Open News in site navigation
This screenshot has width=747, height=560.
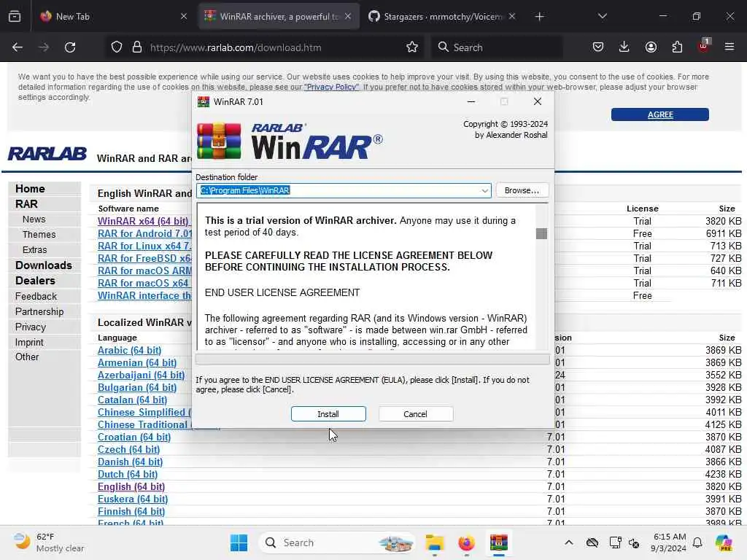[34, 219]
